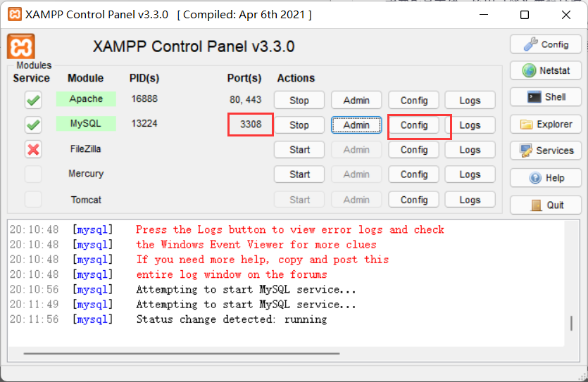View MySQL Logs
Viewport: 588px width, 382px height.
470,125
